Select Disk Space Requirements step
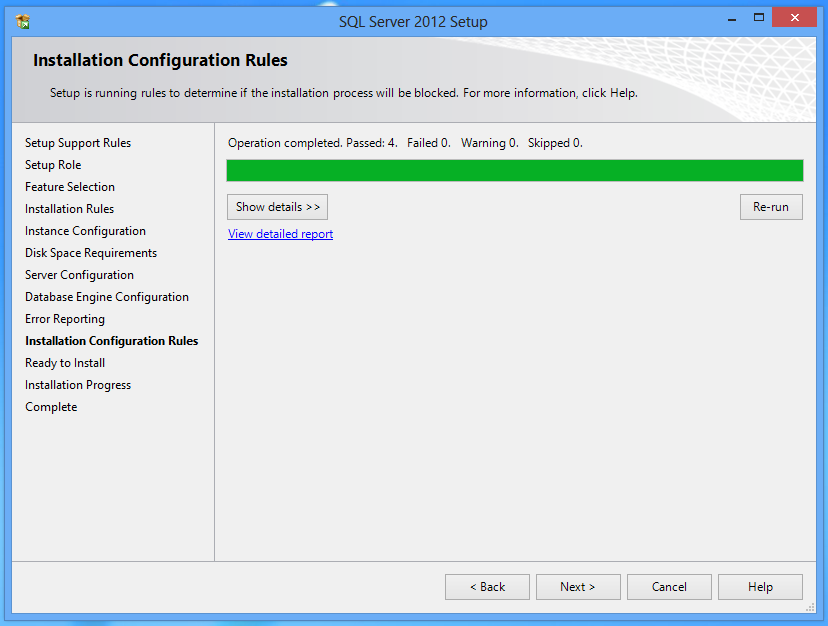Screen dimensions: 828x626 pyautogui.click(x=91, y=253)
